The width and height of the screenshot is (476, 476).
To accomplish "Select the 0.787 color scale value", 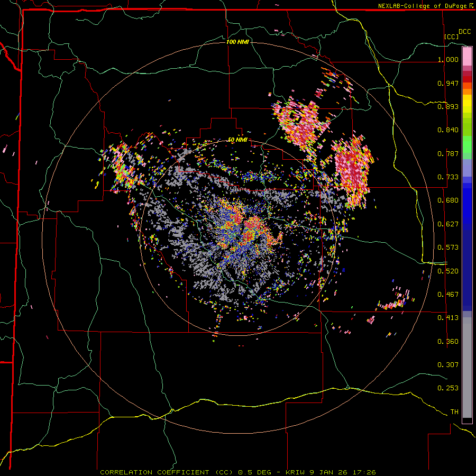I will coord(448,153).
